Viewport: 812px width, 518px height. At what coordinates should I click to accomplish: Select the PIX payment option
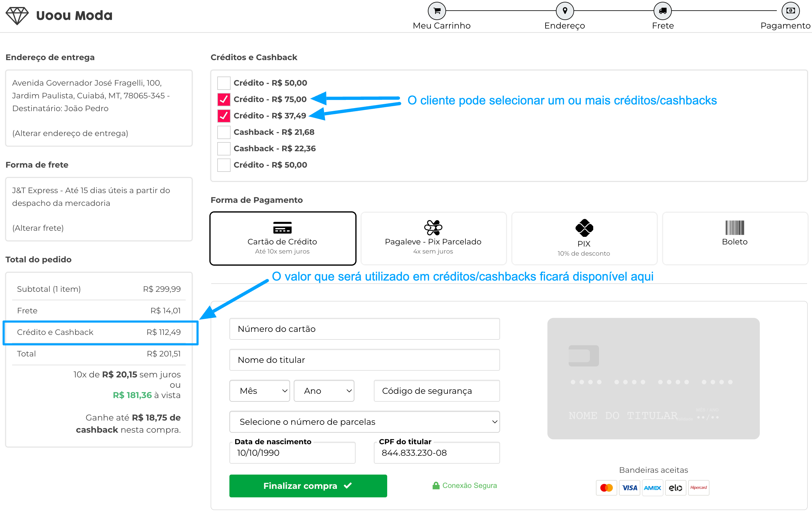click(x=584, y=238)
